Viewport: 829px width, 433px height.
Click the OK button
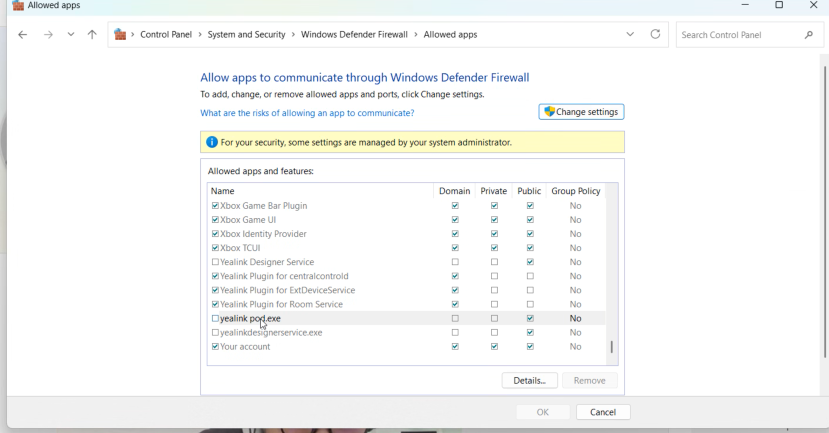pos(543,412)
